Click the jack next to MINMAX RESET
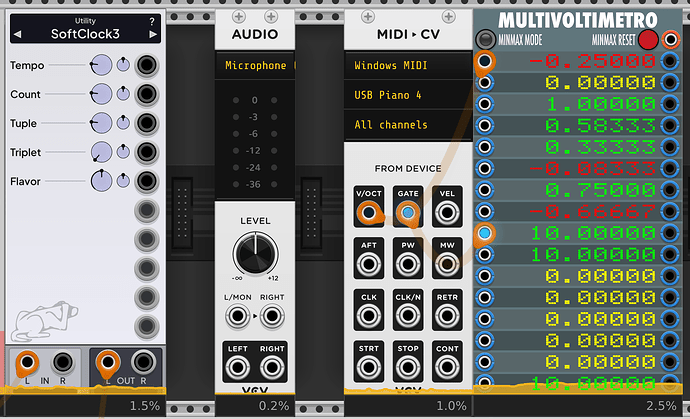690x419 pixels. pyautogui.click(x=670, y=40)
